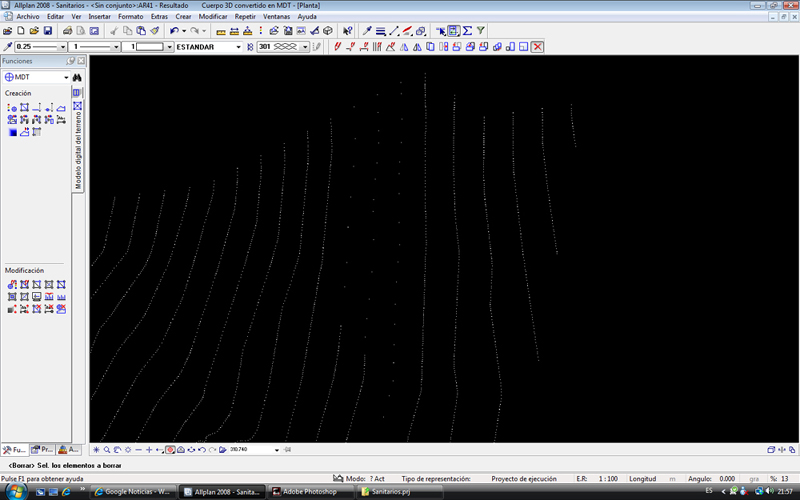Switch to Adobe Photoshop in taskbar

(310, 492)
